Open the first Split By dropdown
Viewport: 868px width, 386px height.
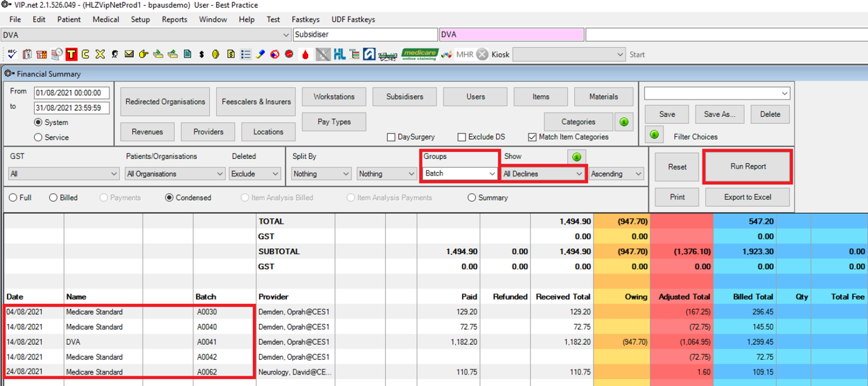coord(321,174)
